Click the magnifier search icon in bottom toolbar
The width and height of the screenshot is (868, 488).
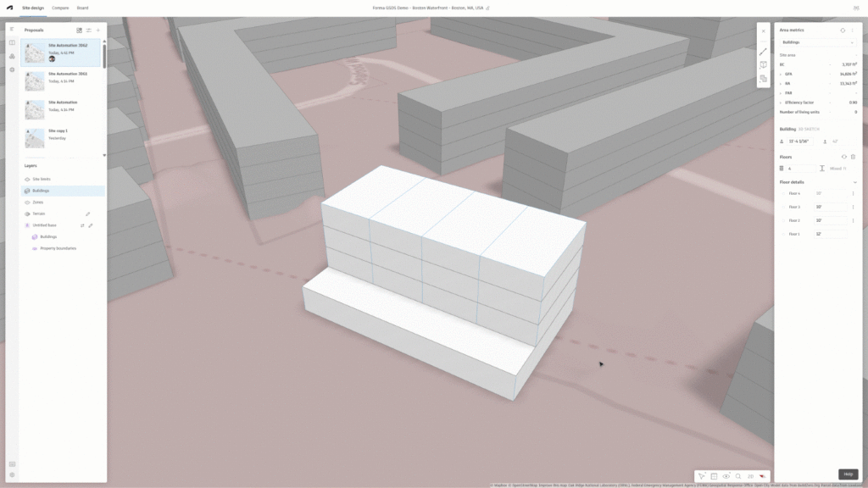tap(738, 476)
